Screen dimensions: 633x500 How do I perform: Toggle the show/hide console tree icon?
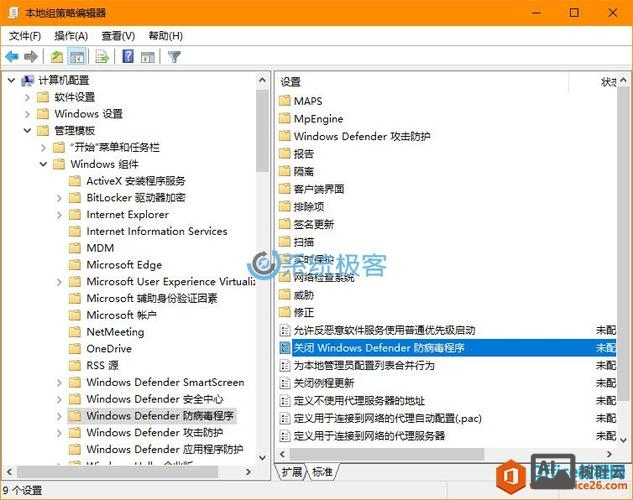coord(77,57)
